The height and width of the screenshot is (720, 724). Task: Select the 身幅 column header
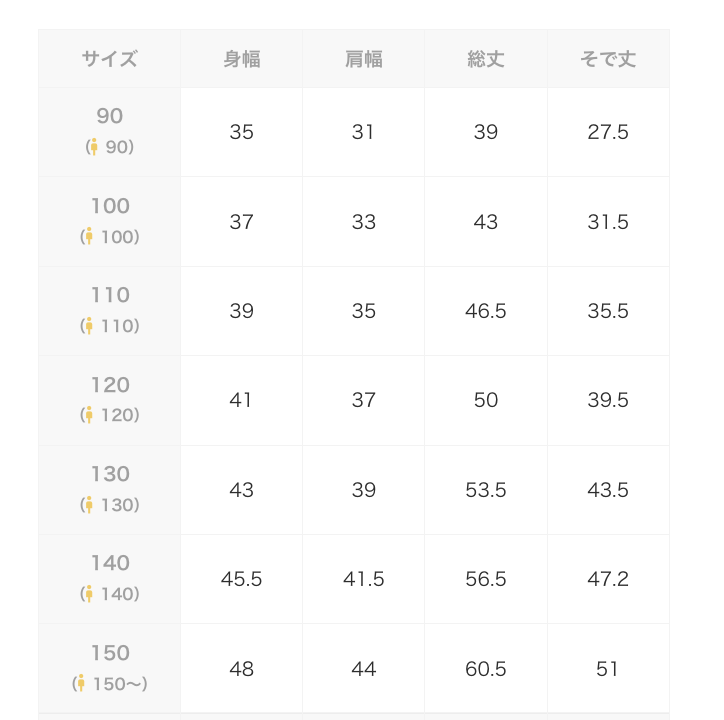242,59
